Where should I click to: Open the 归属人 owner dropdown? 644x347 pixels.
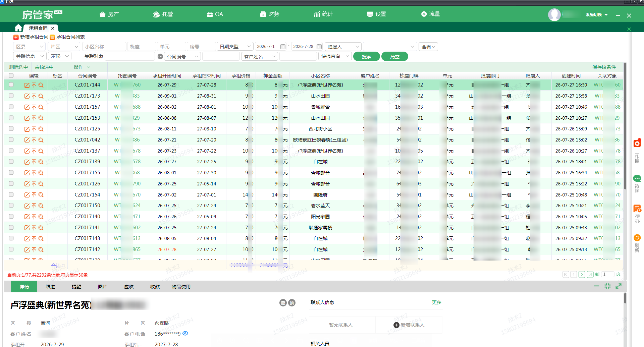point(343,47)
